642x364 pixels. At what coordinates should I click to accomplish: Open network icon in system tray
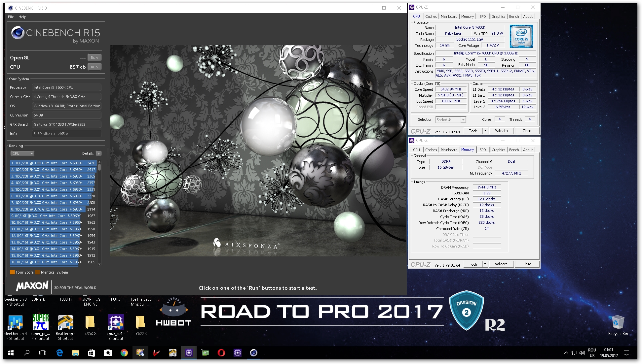[574, 353]
